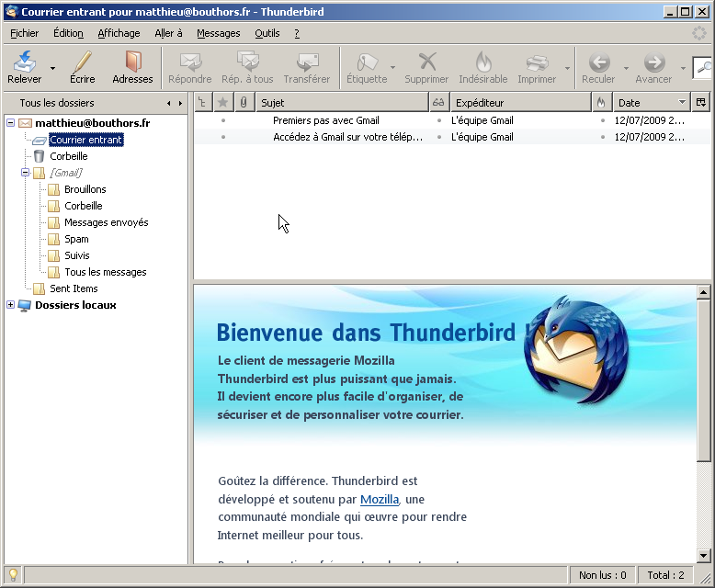Open the Aller à menu

tap(169, 33)
